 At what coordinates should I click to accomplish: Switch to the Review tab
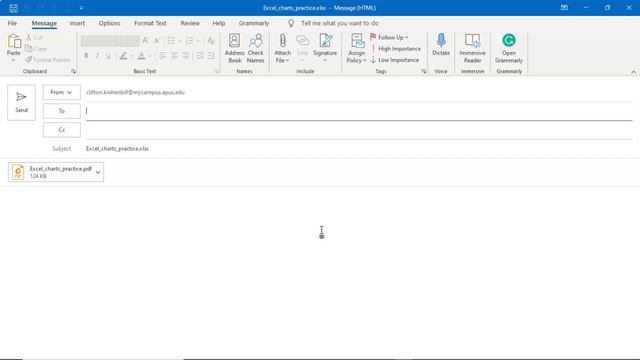point(190,23)
